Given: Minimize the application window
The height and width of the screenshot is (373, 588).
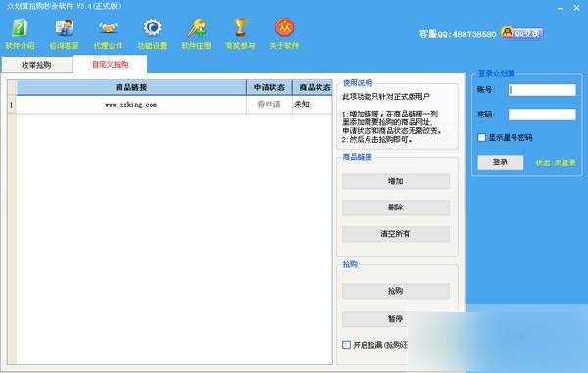Looking at the screenshot, I should 561,8.
